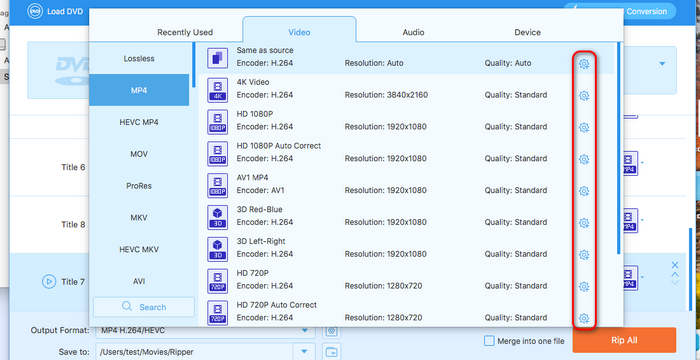Select the AV1 MP4 format icon
The width and height of the screenshot is (700, 360).
click(217, 185)
